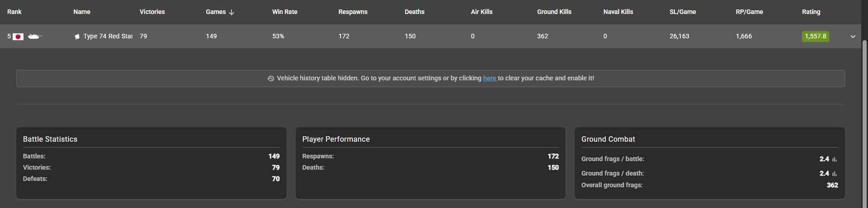Sort table by Name column
This screenshot has width=868, height=208.
coord(82,12)
